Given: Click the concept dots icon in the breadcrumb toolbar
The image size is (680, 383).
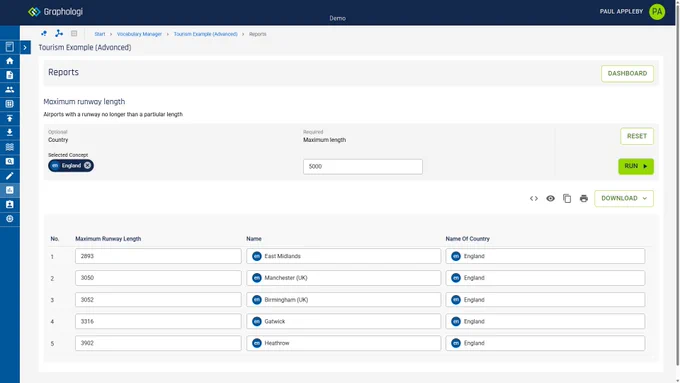Looking at the screenshot, I should point(44,33).
